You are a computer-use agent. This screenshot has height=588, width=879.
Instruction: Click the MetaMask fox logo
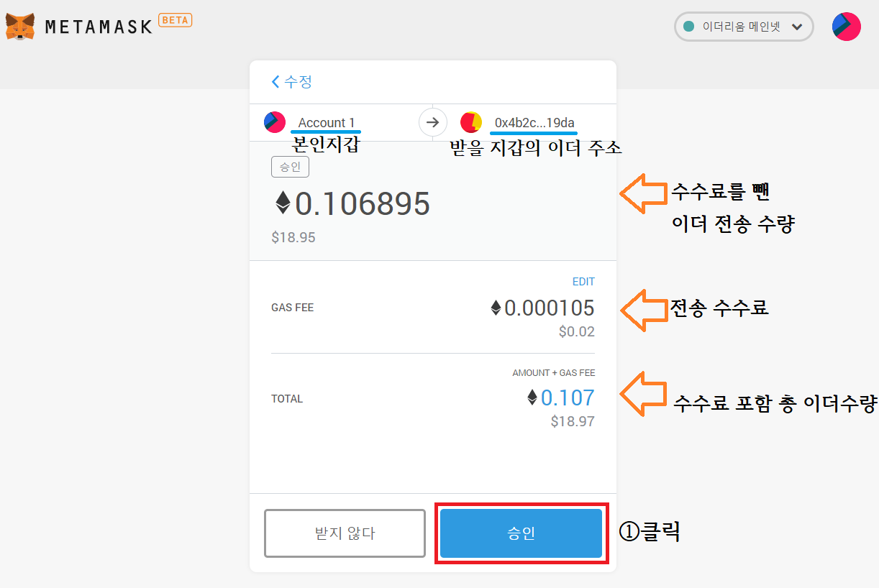20,27
